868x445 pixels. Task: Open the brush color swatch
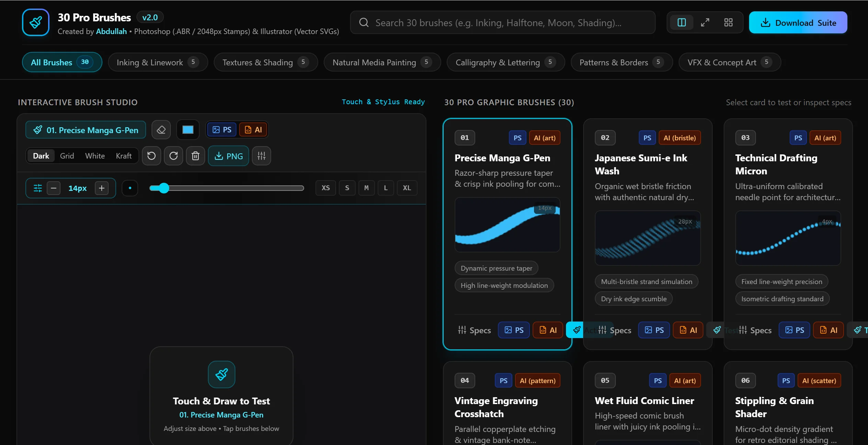188,130
